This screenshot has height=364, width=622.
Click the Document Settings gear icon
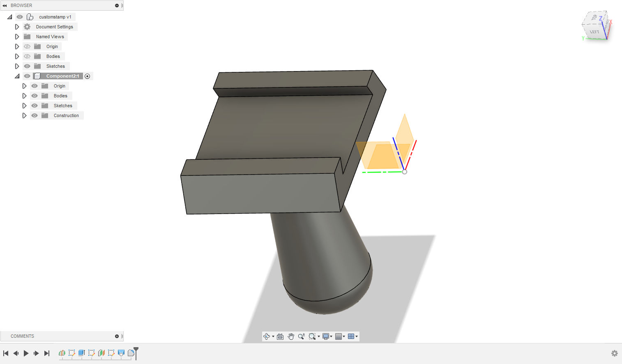click(27, 27)
